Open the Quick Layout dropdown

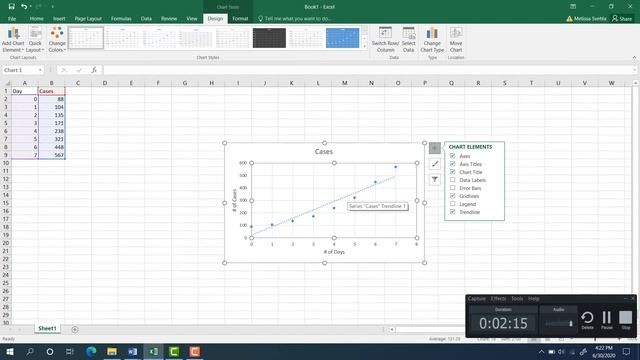[x=35, y=40]
